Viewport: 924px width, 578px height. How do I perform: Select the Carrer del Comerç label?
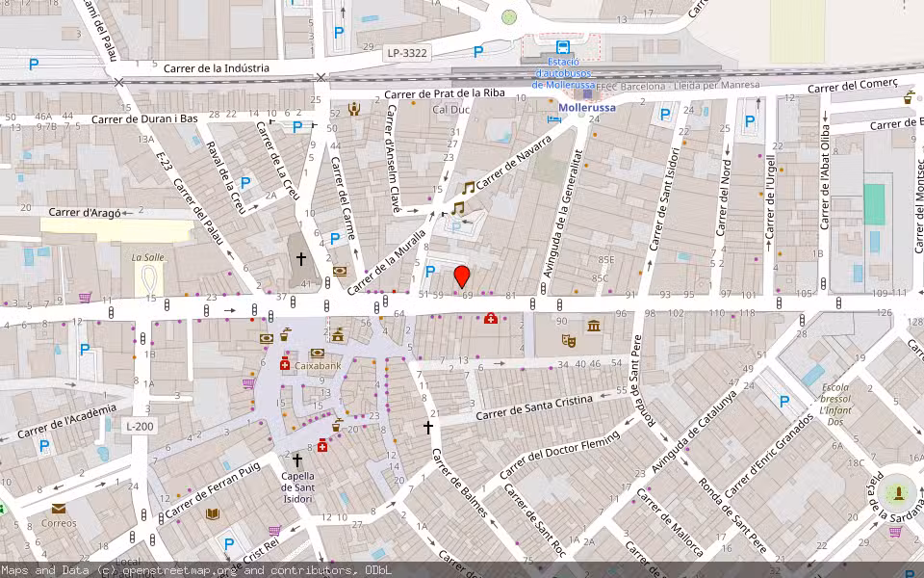pos(852,86)
